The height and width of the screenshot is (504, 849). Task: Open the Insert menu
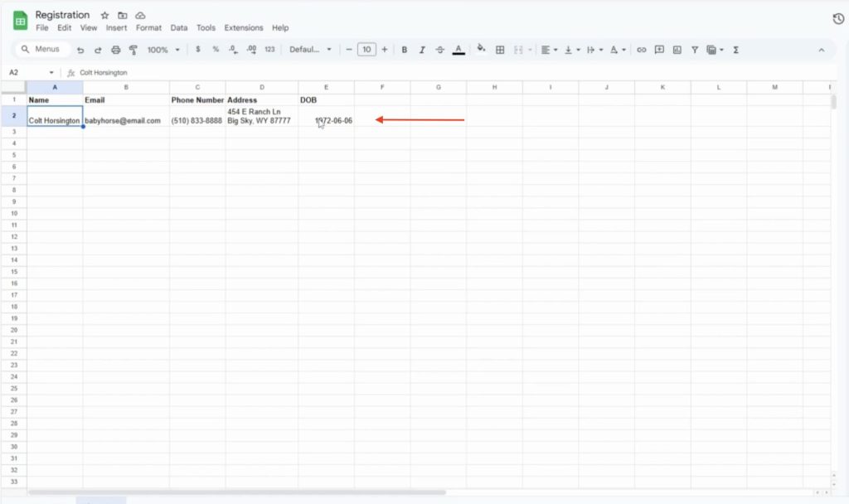click(116, 27)
